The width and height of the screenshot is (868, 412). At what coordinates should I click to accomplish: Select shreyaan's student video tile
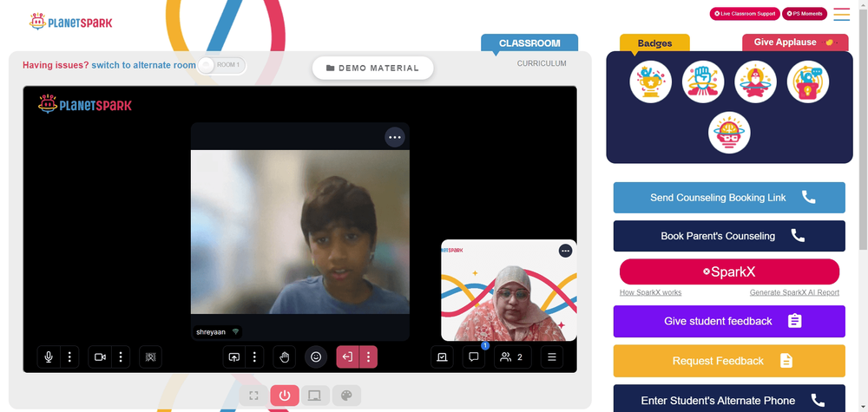click(300, 232)
